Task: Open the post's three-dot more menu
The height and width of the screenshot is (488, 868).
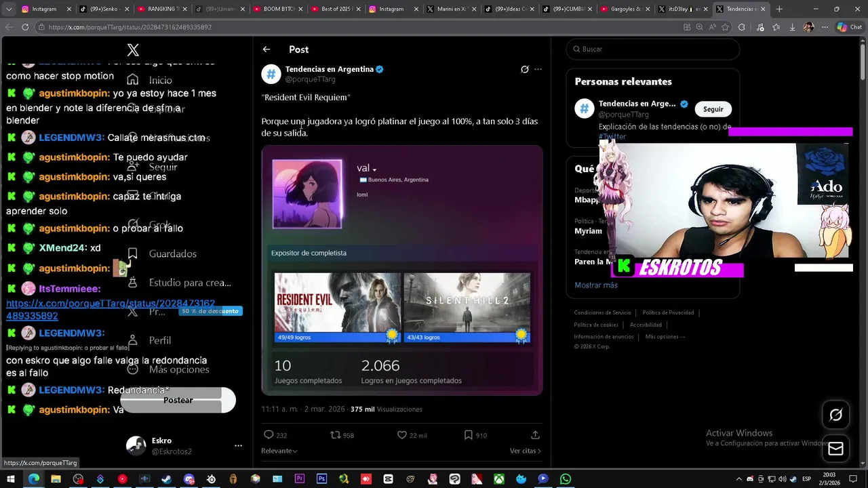Action: (x=538, y=69)
